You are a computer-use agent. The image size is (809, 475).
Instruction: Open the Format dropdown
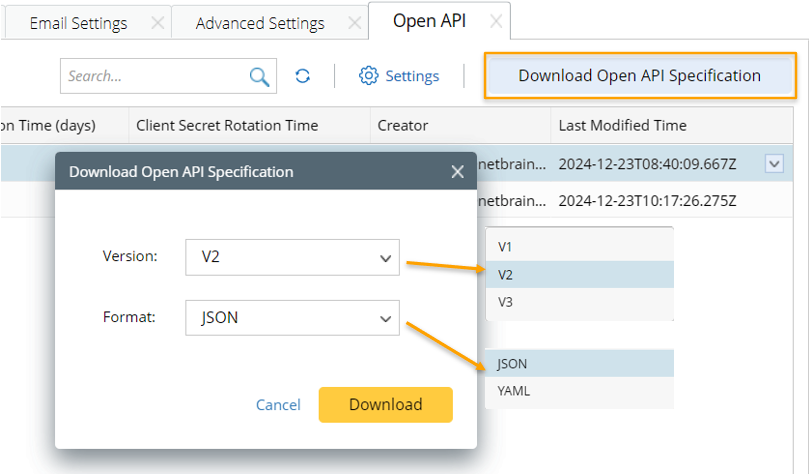pyautogui.click(x=292, y=318)
